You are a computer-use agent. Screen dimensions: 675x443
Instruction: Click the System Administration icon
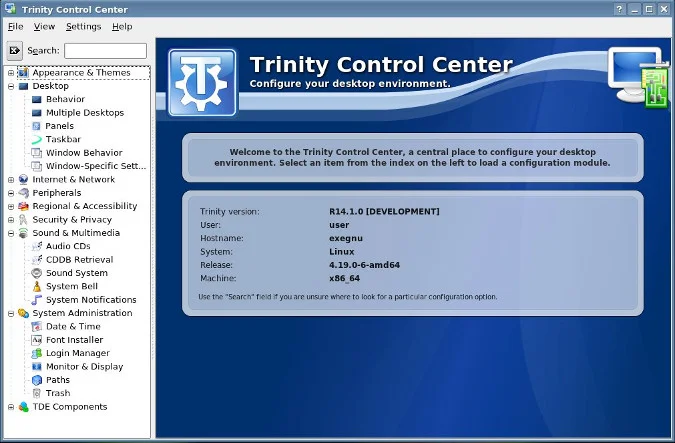click(23, 313)
